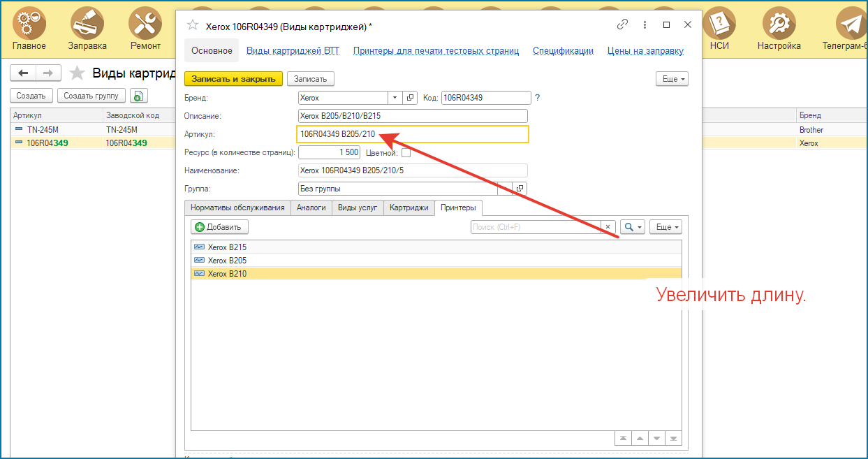Move printer row down one
The width and height of the screenshot is (868, 459).
[x=656, y=439]
